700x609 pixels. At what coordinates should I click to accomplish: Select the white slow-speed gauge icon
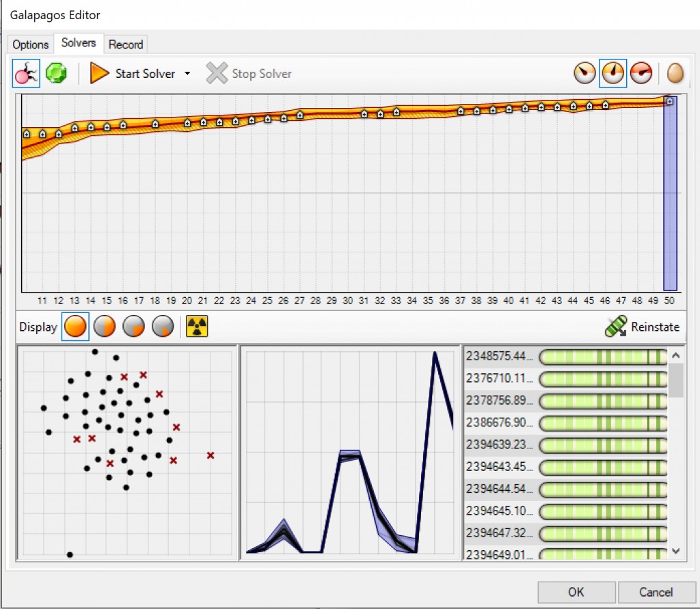coord(584,73)
